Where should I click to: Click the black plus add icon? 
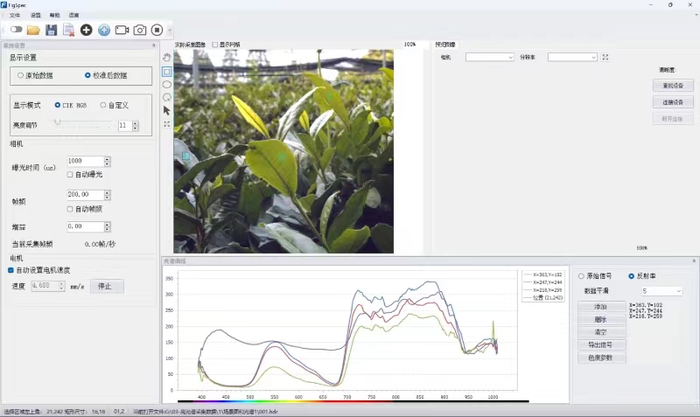point(86,30)
